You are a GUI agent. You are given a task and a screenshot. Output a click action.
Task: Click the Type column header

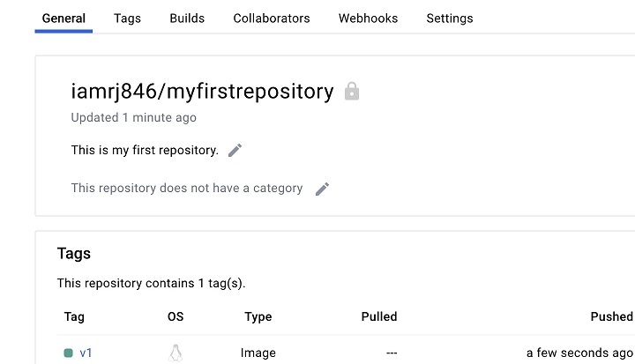click(x=258, y=316)
